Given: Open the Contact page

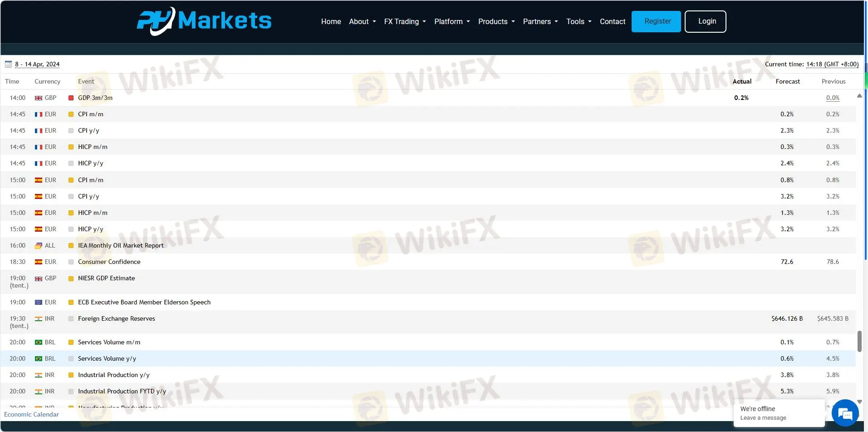Looking at the screenshot, I should coord(612,22).
